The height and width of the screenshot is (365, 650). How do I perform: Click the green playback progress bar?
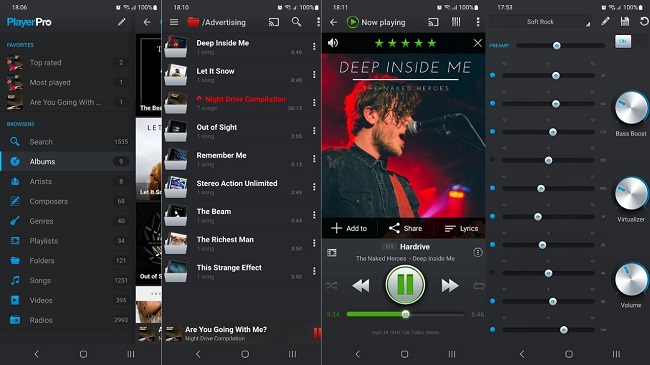coord(405,314)
